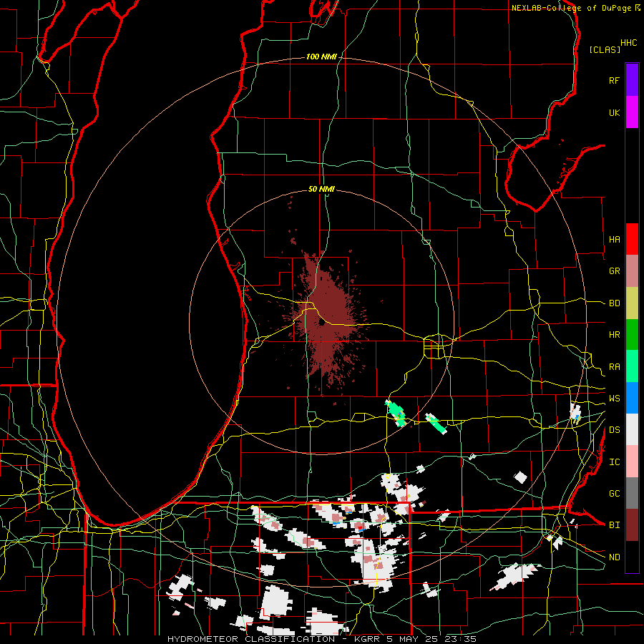Click the HA legend label

coord(614,240)
